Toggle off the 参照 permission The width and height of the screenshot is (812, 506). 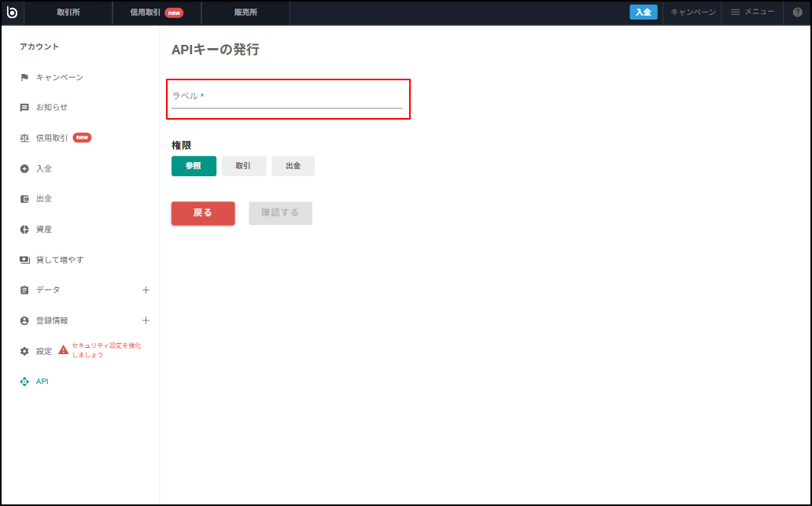point(194,165)
